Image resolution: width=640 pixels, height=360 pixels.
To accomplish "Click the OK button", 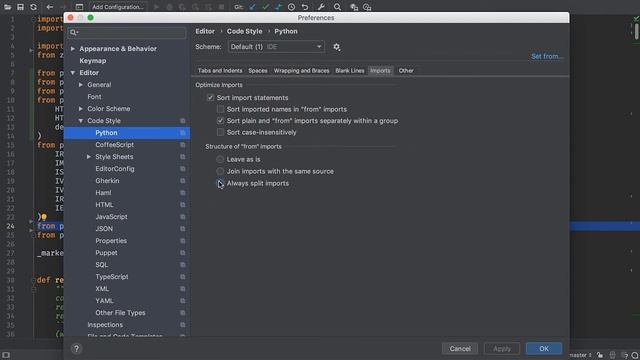I will [544, 349].
